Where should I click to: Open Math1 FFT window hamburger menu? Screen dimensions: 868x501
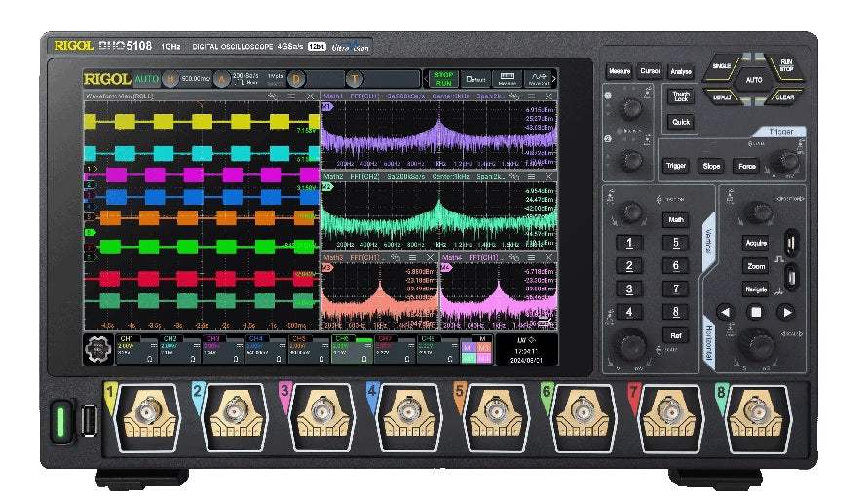[532, 96]
